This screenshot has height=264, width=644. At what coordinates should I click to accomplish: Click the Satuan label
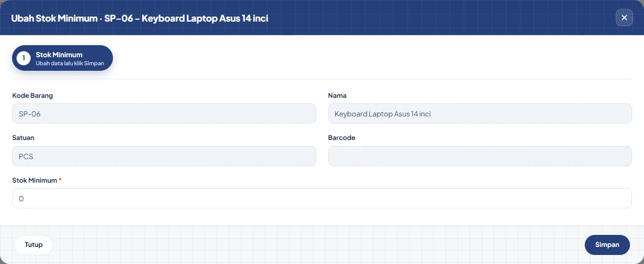[x=23, y=138]
